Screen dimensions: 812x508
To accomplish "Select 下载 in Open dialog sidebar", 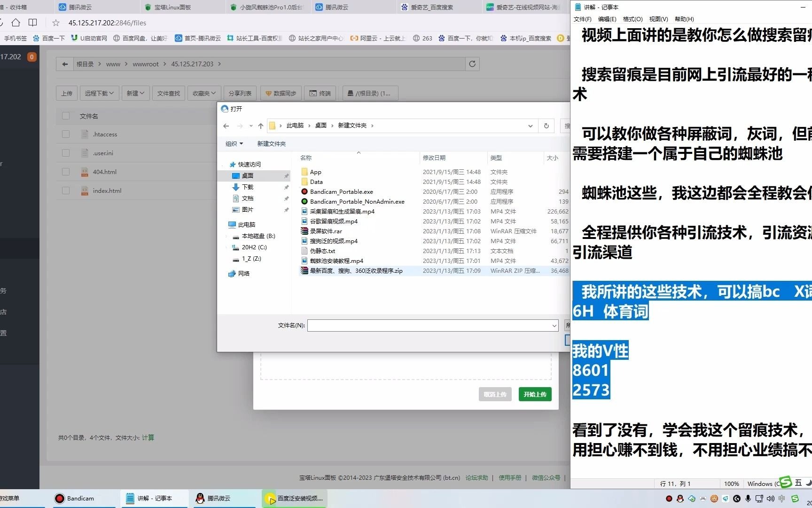I will coord(247,187).
